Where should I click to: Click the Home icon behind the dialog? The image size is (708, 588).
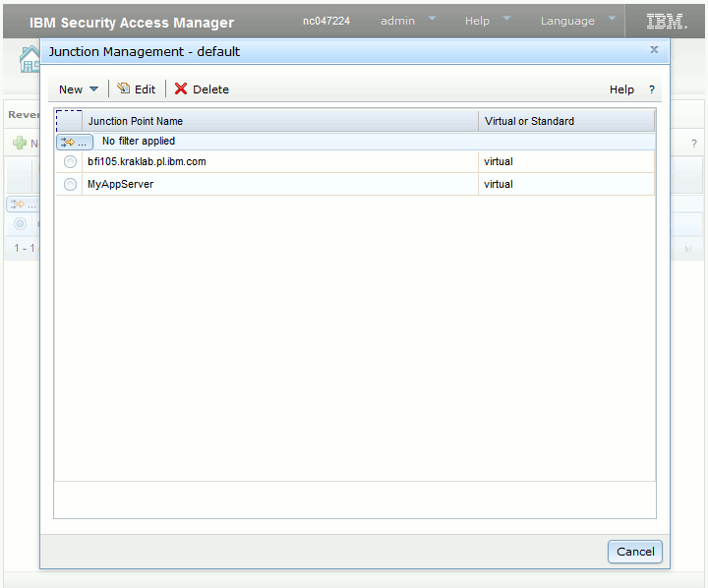point(29,58)
